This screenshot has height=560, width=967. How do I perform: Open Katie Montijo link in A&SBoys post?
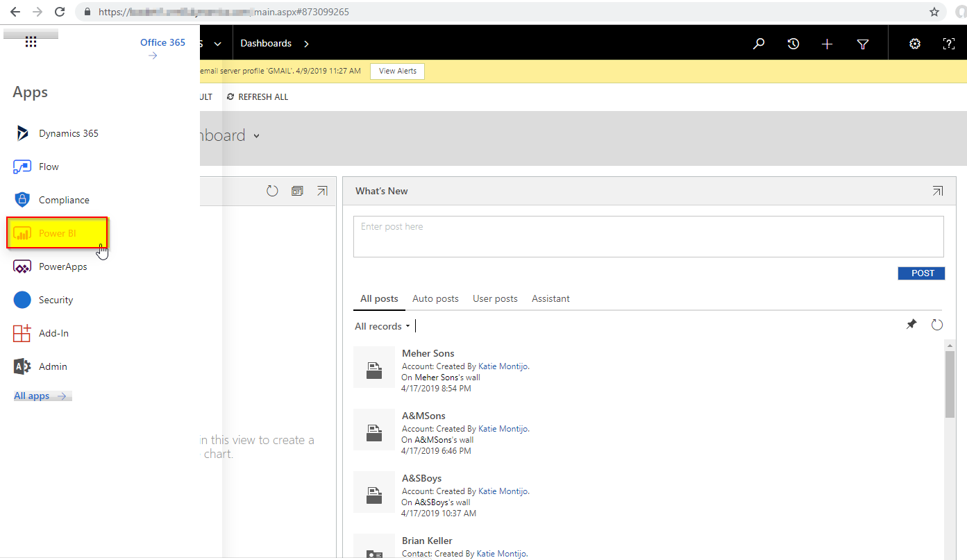[503, 491]
